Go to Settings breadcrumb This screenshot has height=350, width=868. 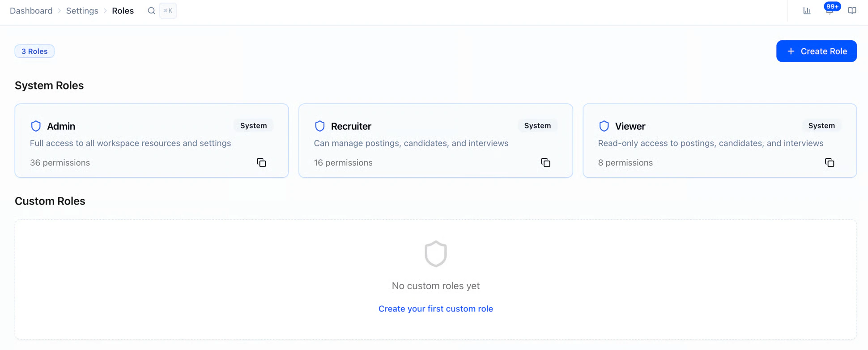coord(82,11)
